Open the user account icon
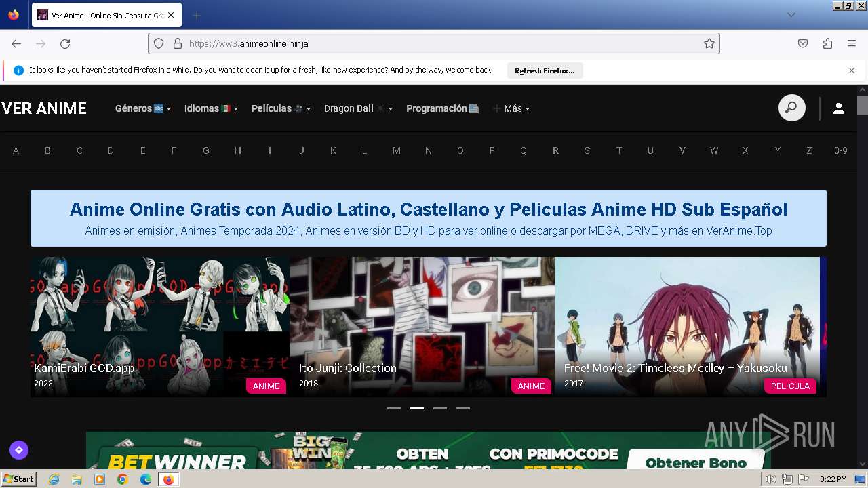The height and width of the screenshot is (488, 868). (839, 108)
